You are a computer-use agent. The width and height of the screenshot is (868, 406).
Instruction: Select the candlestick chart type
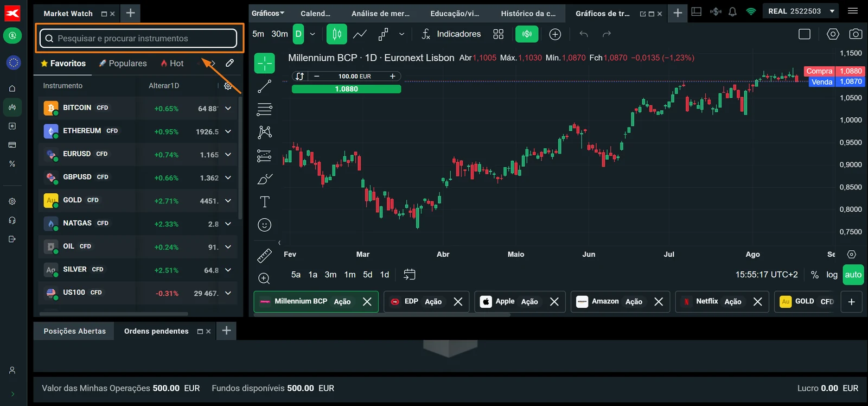coord(336,34)
